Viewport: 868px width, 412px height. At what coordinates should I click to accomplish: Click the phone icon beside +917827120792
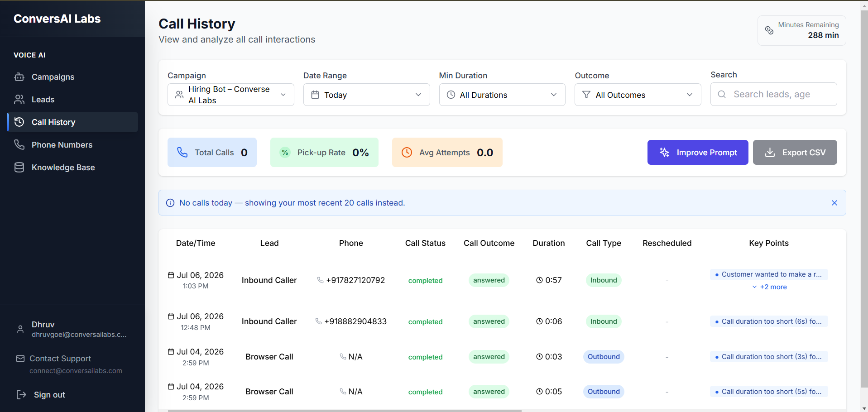(321, 280)
